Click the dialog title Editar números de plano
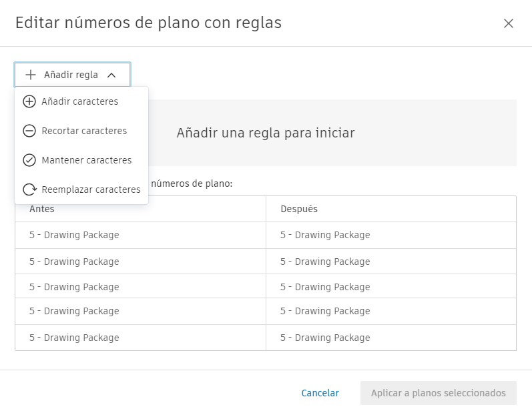The image size is (532, 415). coord(148,23)
